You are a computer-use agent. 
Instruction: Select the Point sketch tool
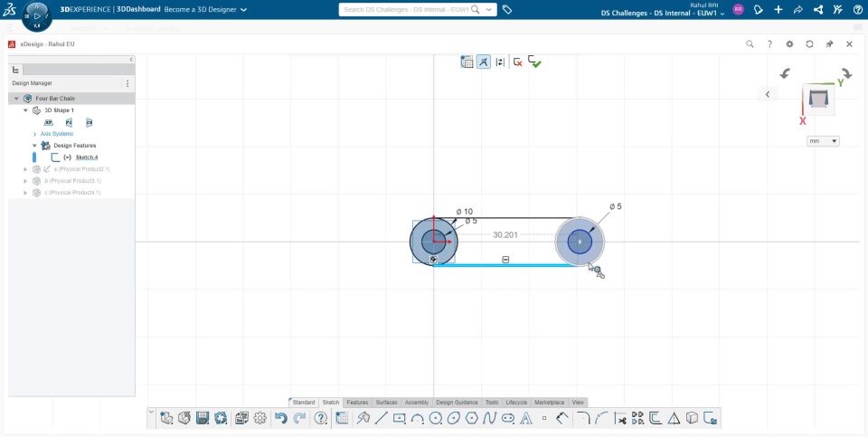pyautogui.click(x=544, y=418)
